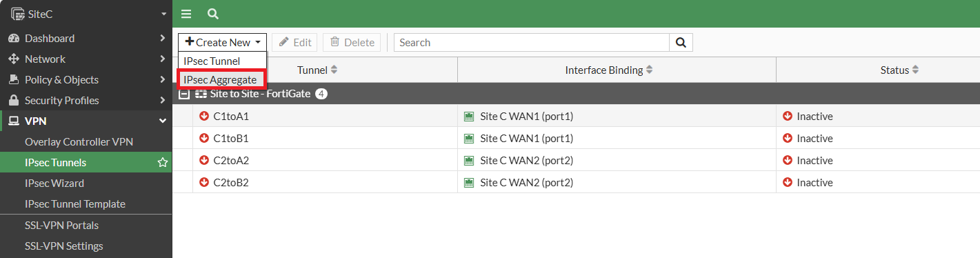Expand the Security Profiles menu
Image resolution: width=980 pixels, height=258 pixels.
click(x=162, y=100)
